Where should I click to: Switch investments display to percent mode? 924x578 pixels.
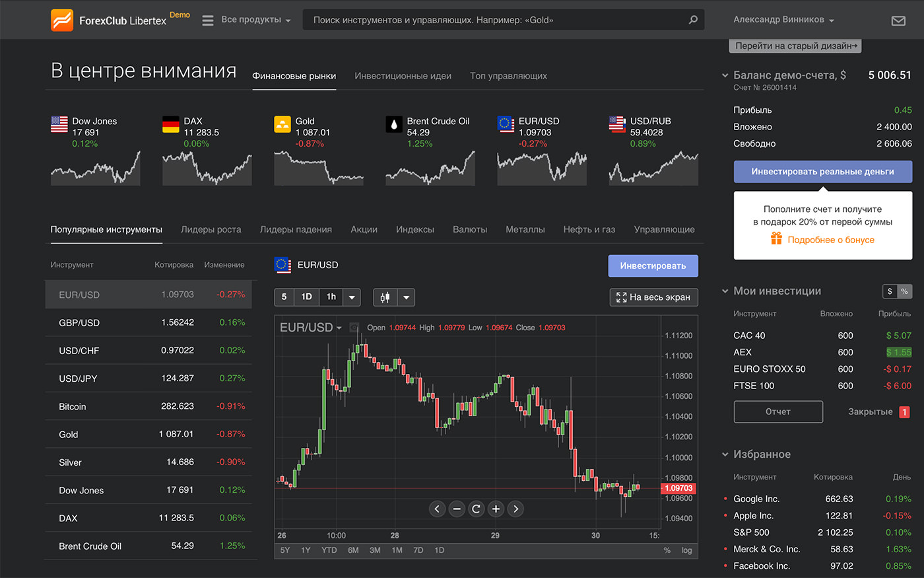pos(904,291)
